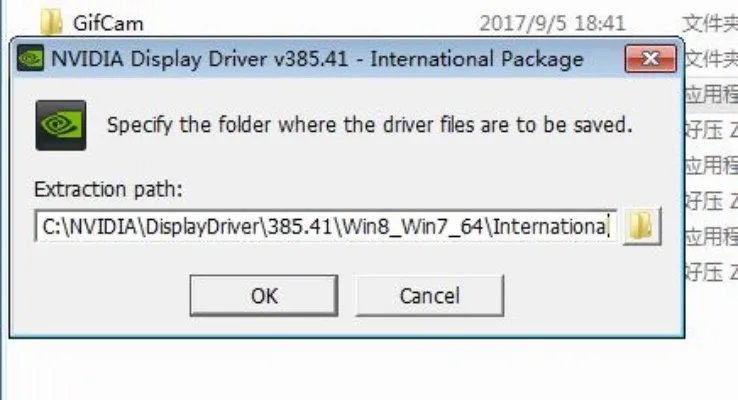Select the topmost 好压 Z entry
Viewport: 738px width, 400px height.
click(x=711, y=130)
